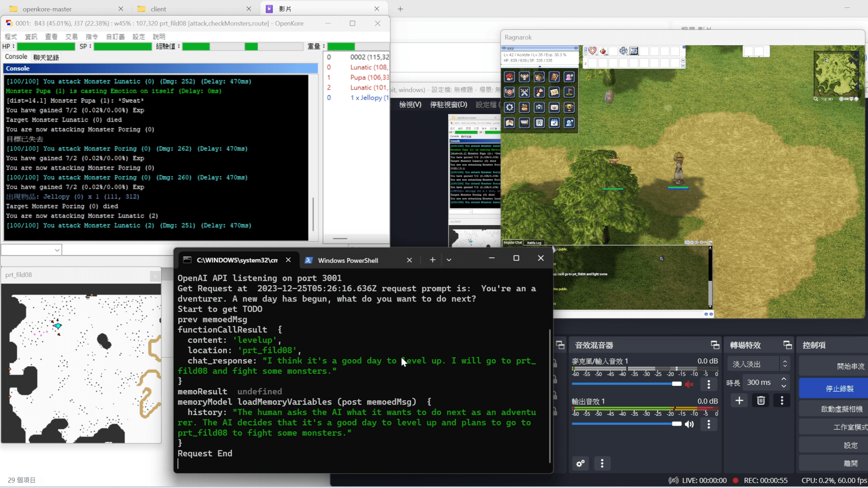
Task: Open output audio options three-dot menu
Action: coord(709,424)
